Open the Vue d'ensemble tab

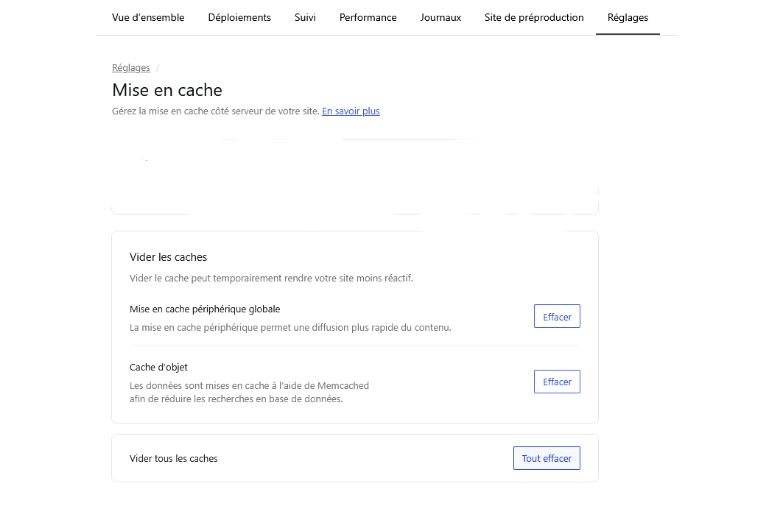pyautogui.click(x=148, y=17)
